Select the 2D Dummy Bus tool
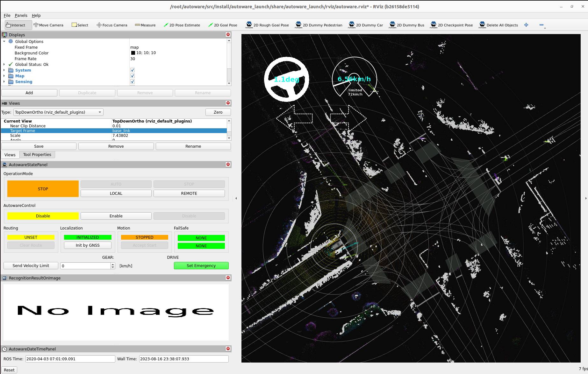 406,25
